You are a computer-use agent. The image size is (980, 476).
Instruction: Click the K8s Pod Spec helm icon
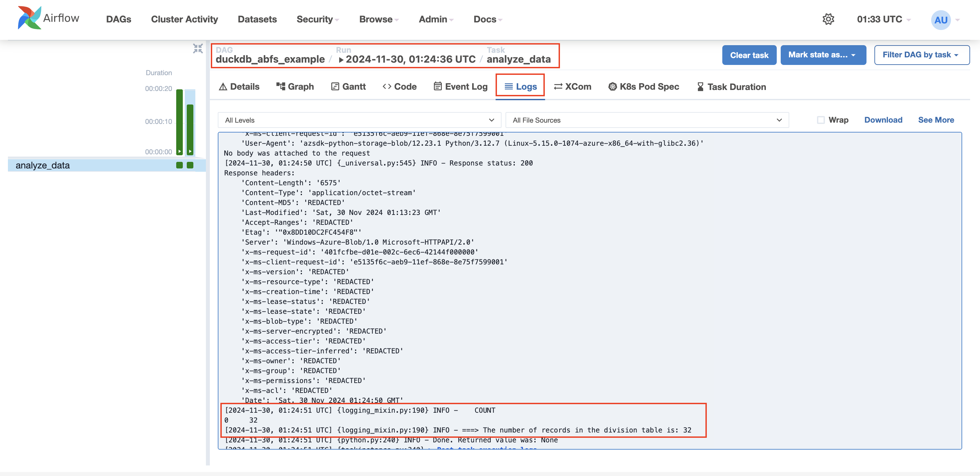pyautogui.click(x=612, y=87)
